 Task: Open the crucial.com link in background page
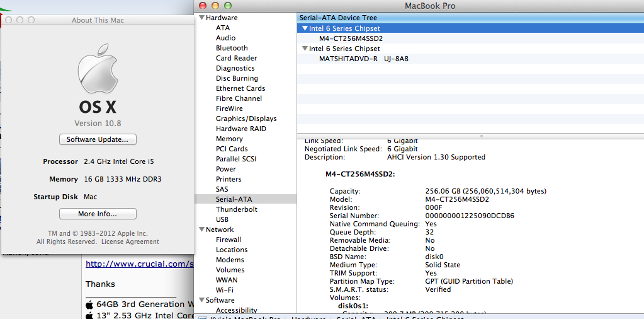(x=139, y=264)
